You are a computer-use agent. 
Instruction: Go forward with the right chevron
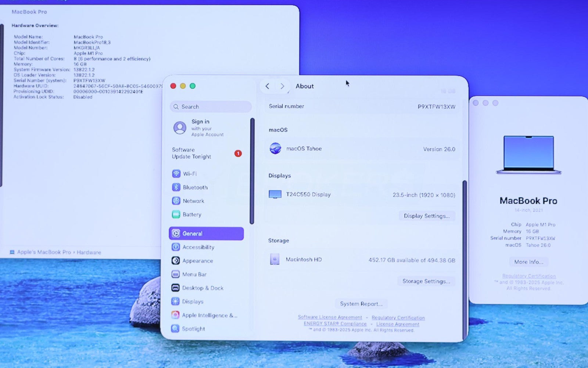click(x=282, y=86)
